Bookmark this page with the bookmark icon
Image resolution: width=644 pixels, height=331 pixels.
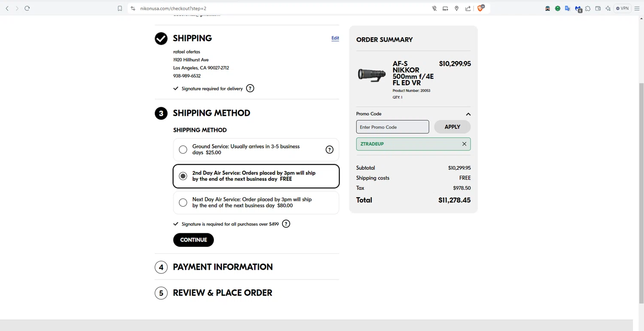(x=120, y=8)
